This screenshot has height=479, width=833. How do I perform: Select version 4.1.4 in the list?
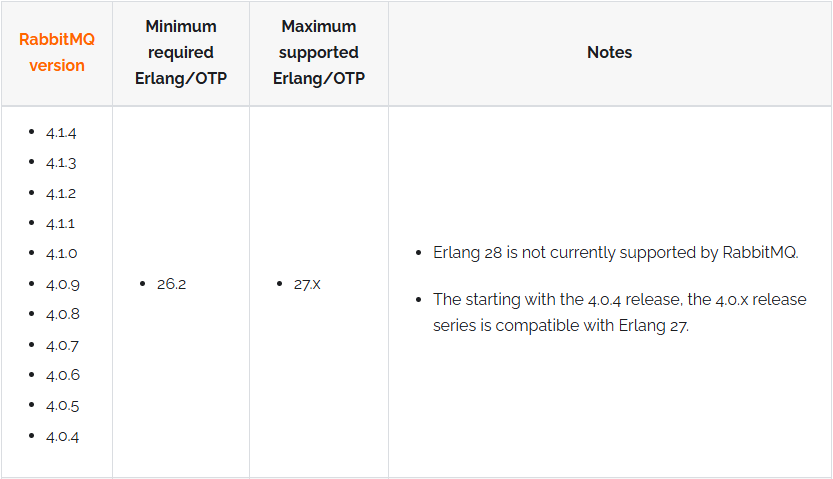(x=61, y=133)
